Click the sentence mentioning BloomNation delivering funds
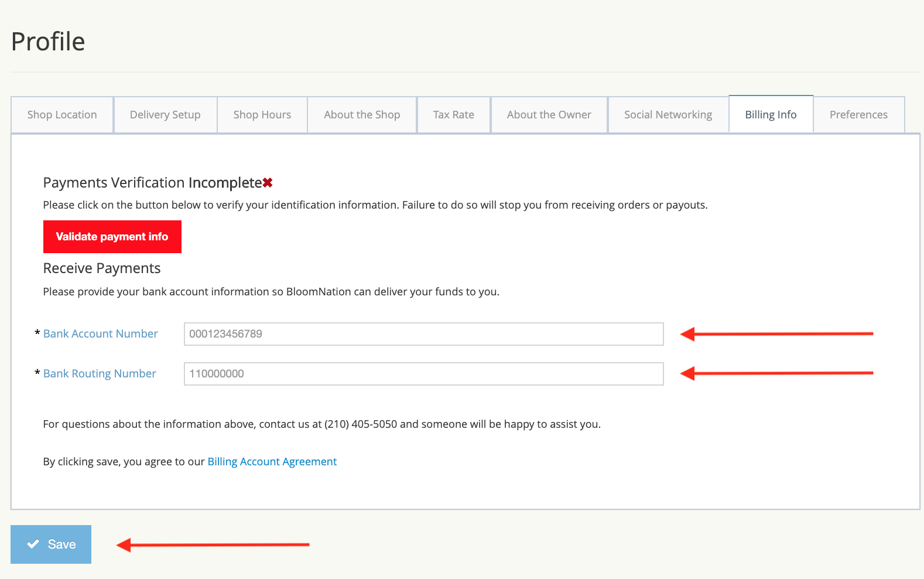This screenshot has width=924, height=579. pos(271,292)
